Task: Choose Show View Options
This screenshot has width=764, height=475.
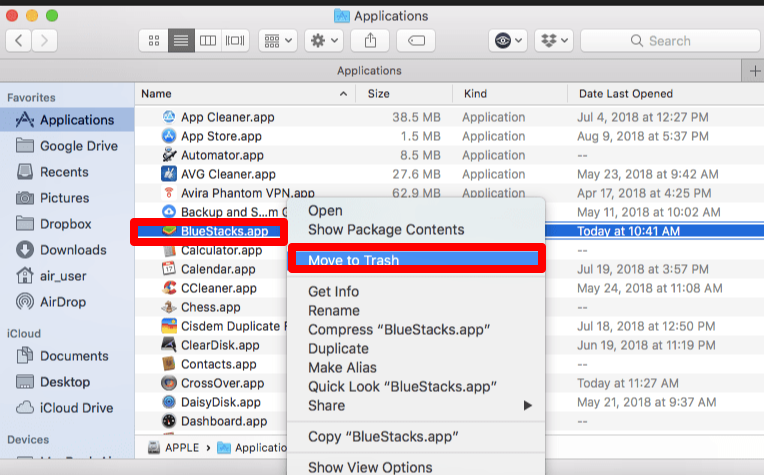Action: coord(416,467)
